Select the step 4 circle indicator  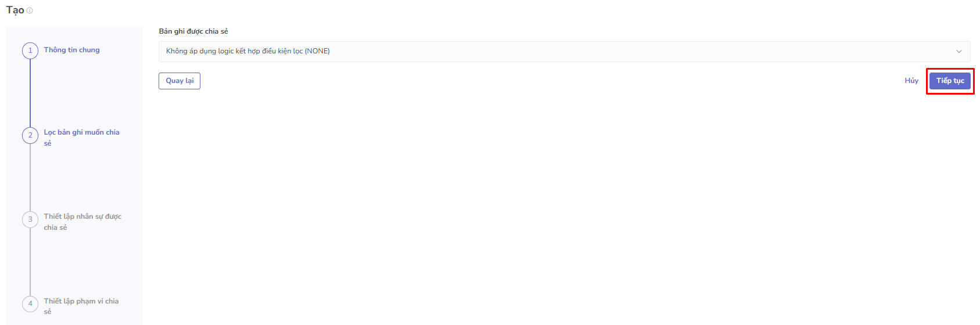point(30,304)
